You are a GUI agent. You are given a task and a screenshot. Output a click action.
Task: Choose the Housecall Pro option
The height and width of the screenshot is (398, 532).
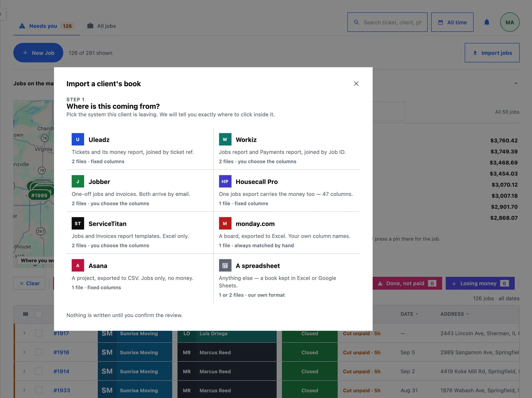287,190
